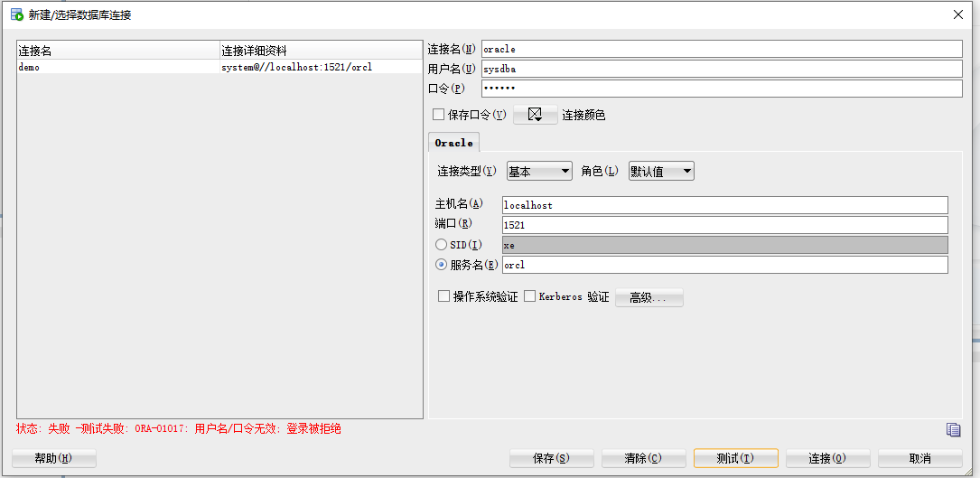Viewport: 980px width, 478px height.
Task: Click the 连接 button
Action: pos(827,458)
